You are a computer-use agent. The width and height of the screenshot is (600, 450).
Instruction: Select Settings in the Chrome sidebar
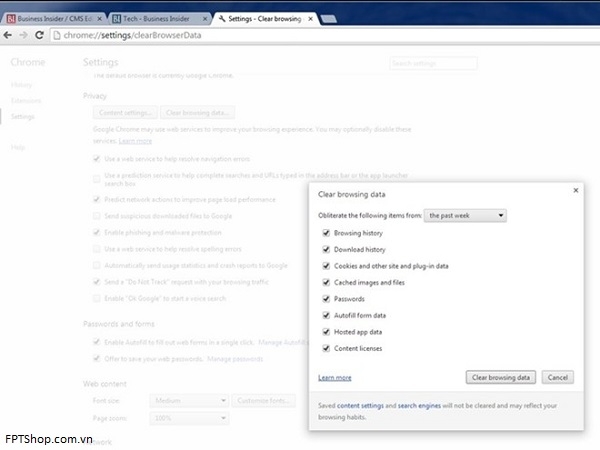[x=23, y=116]
